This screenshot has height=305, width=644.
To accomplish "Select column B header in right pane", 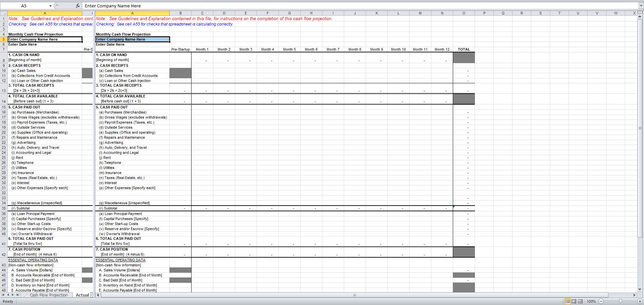I will pos(180,13).
